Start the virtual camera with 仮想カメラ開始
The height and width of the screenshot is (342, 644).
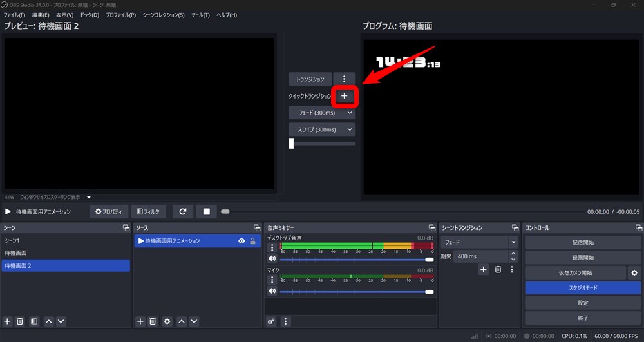(575, 272)
